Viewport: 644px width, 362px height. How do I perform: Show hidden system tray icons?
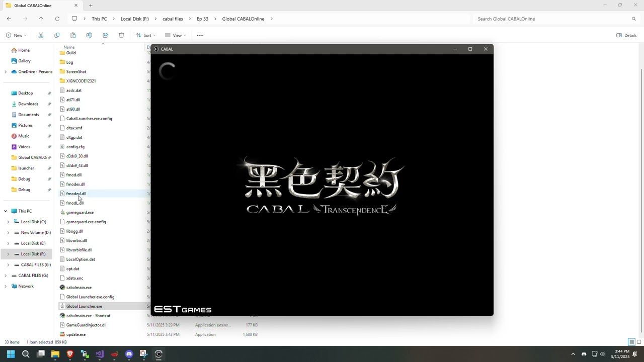(x=573, y=354)
